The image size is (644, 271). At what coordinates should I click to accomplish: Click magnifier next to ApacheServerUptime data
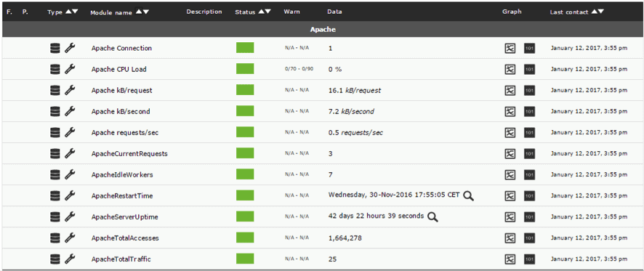[433, 217]
